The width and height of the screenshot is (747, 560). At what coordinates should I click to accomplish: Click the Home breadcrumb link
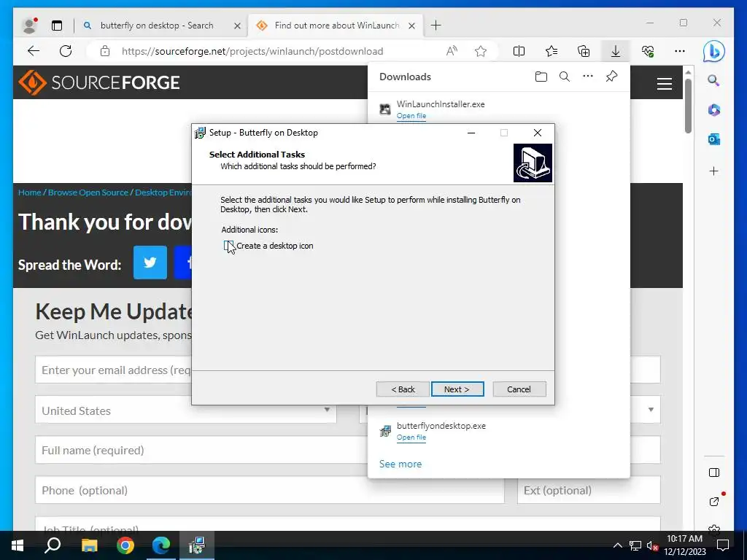pos(29,192)
